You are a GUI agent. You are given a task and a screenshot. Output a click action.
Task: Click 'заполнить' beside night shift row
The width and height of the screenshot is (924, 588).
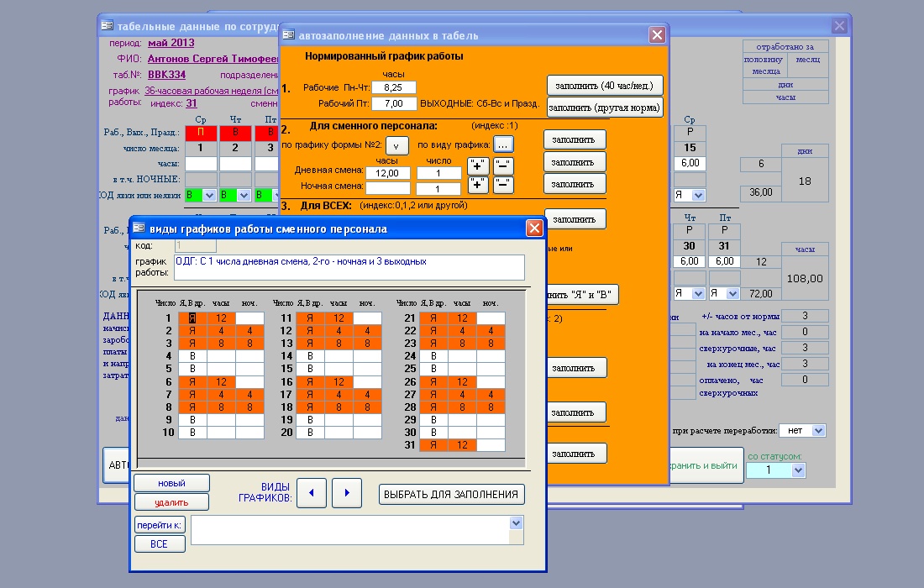(x=574, y=184)
